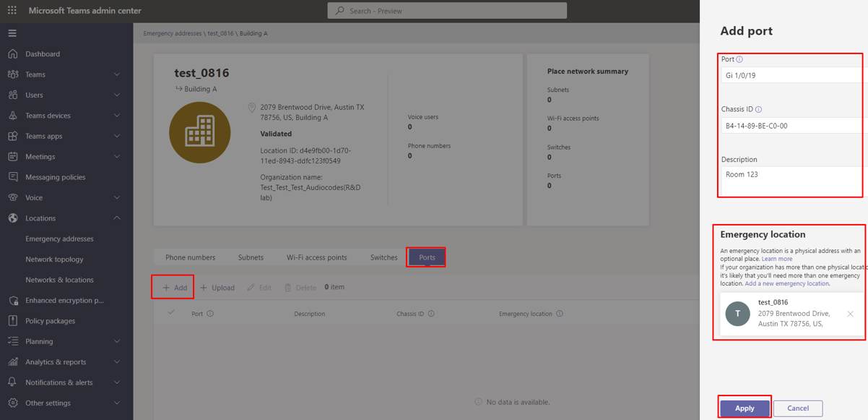Switch to Wi-Fi access points tab

(x=316, y=257)
